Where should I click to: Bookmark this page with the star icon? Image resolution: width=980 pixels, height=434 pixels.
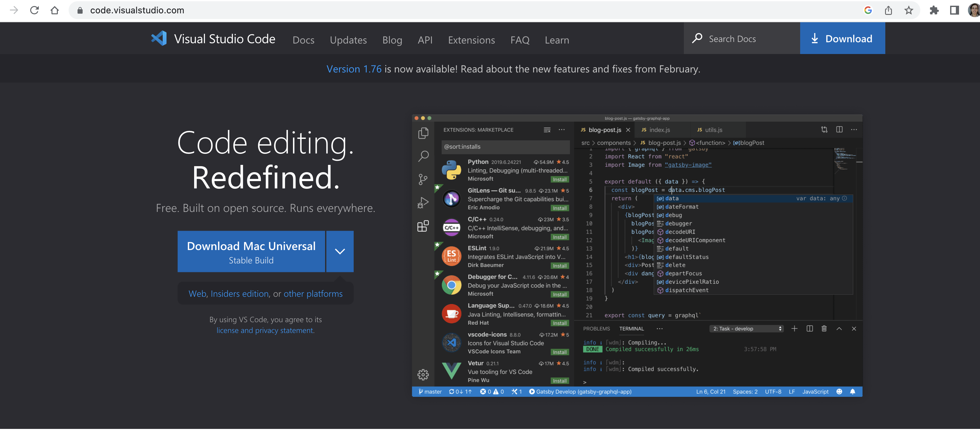pyautogui.click(x=909, y=10)
